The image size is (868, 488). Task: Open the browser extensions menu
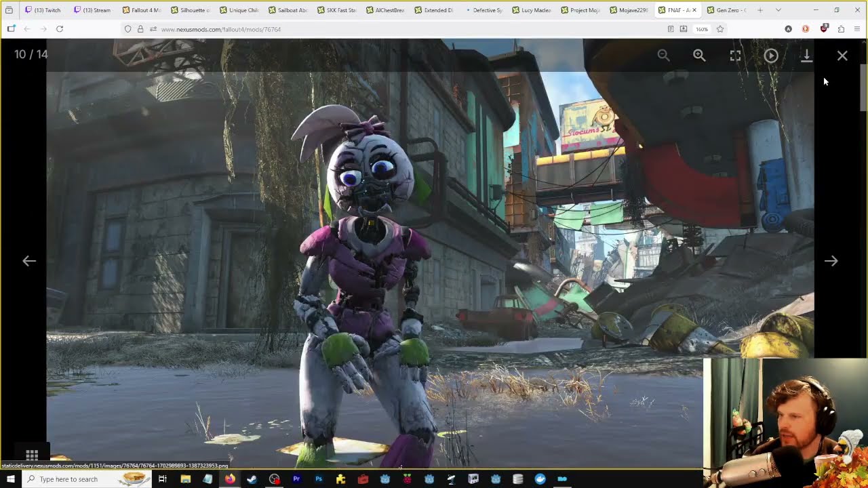[841, 29]
